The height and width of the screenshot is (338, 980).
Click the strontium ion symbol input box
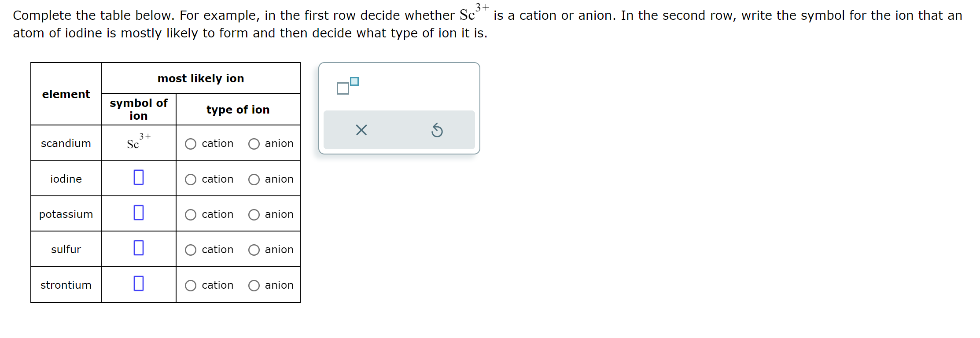[x=138, y=284]
